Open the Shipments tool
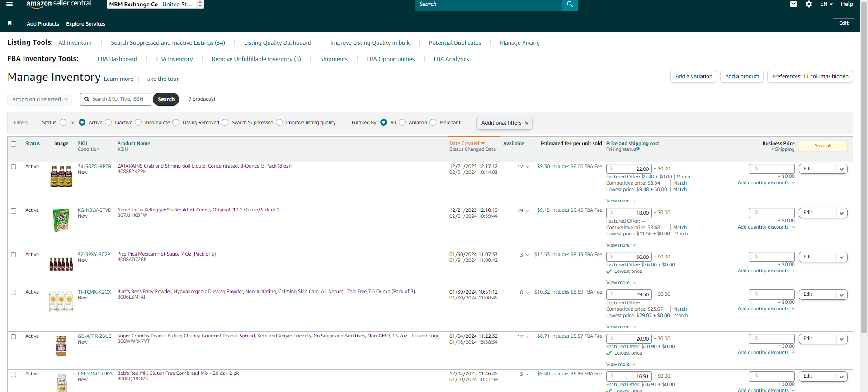 click(334, 59)
